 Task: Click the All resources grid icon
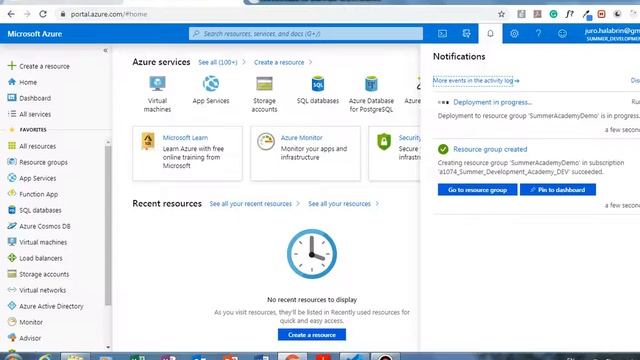pyautogui.click(x=12, y=146)
